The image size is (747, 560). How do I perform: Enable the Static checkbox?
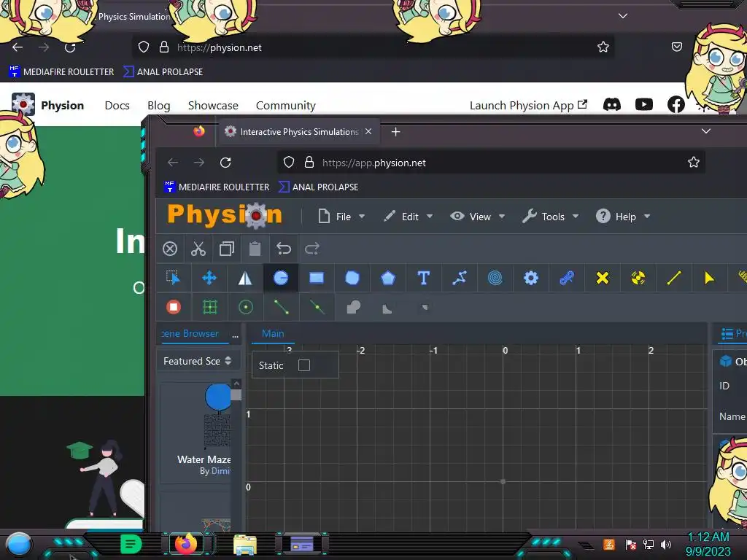coord(304,365)
